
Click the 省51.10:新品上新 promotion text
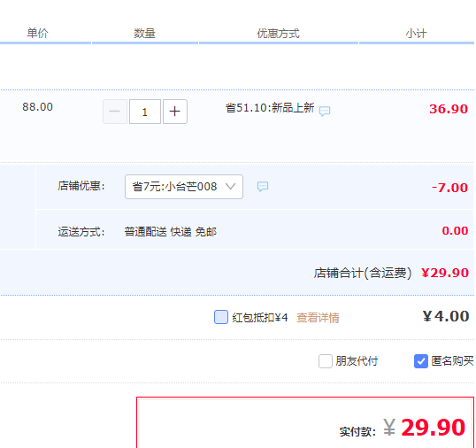[x=270, y=108]
